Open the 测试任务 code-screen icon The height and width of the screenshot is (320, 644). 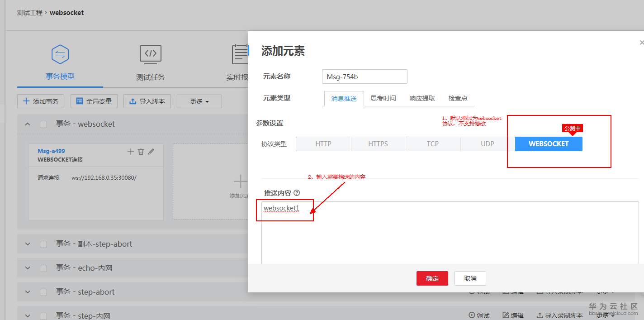click(x=151, y=54)
